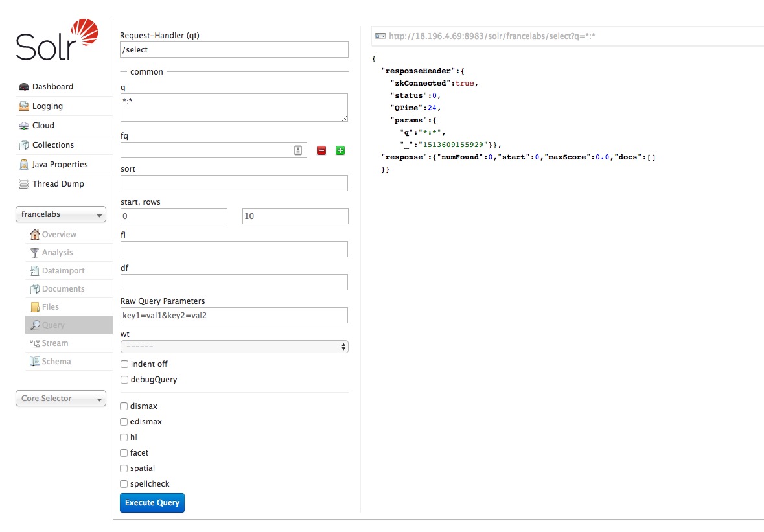This screenshot has width=764, height=532.
Task: Open the Core Selector dropdown
Action: tap(61, 399)
